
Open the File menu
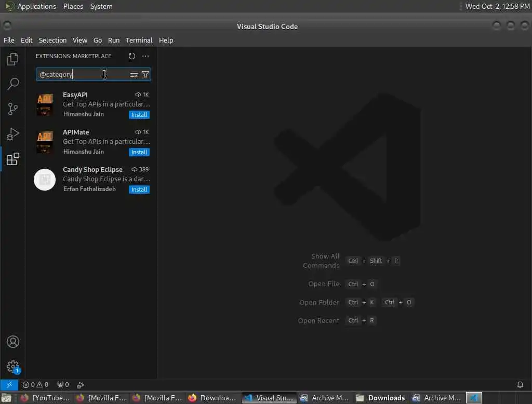point(9,40)
